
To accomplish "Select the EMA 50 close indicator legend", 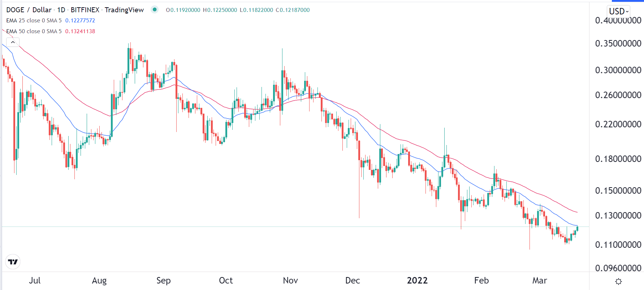I will [34, 31].
